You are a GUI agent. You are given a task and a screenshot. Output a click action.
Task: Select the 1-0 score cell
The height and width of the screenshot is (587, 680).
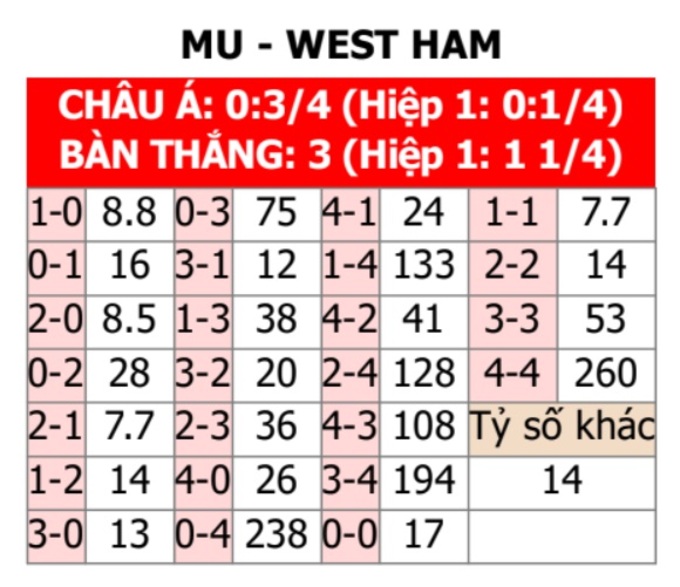[x=56, y=214]
